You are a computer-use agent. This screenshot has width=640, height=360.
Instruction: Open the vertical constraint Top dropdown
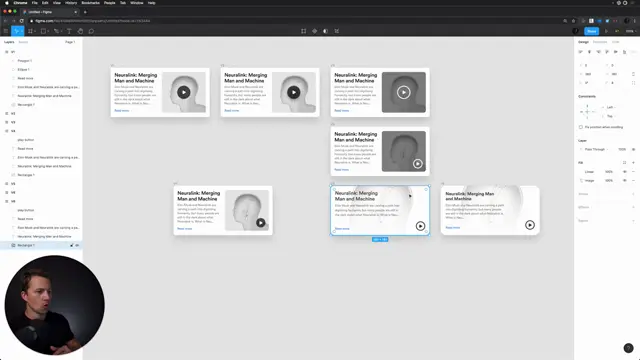tap(611, 116)
